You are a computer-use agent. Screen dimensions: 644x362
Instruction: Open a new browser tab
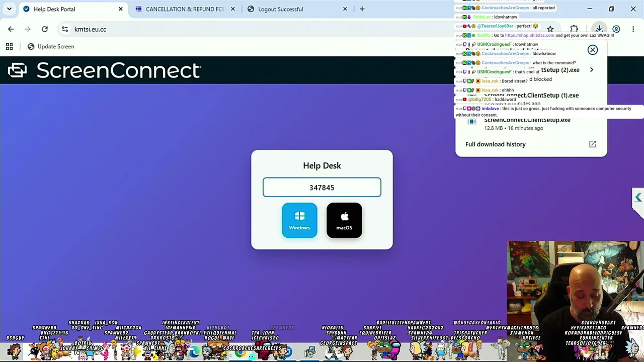[x=362, y=9]
